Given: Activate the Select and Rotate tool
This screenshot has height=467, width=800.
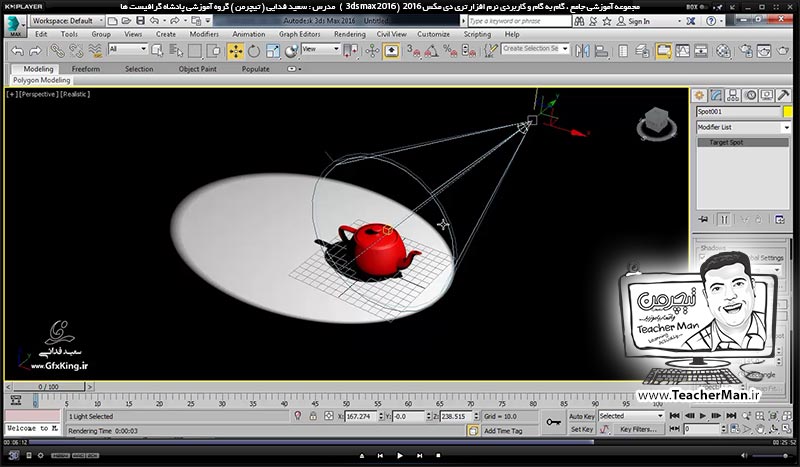Looking at the screenshot, I should point(254,51).
